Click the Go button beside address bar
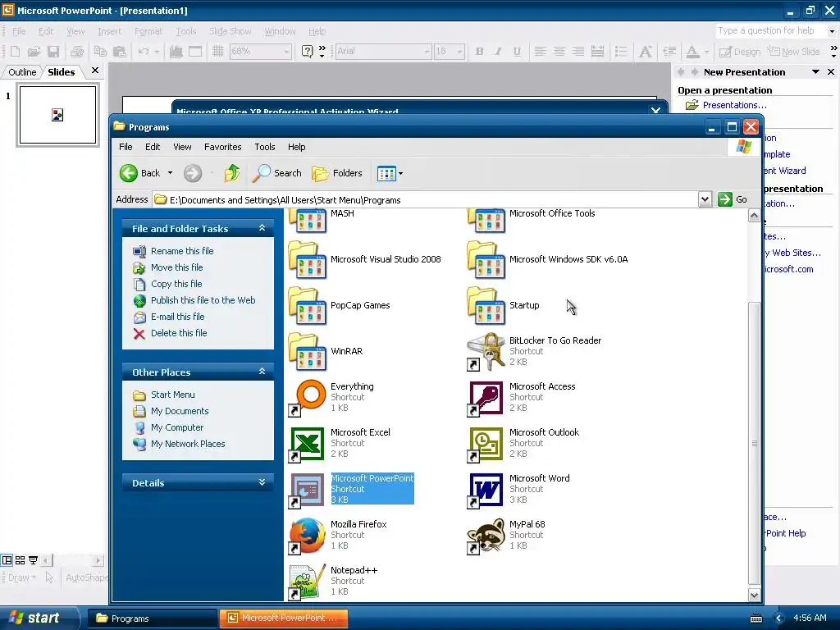 733,199
